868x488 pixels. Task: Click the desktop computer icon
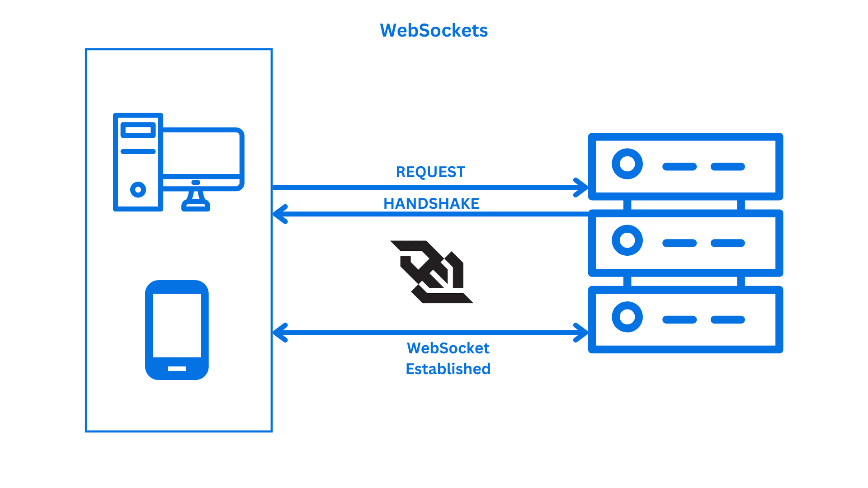173,158
